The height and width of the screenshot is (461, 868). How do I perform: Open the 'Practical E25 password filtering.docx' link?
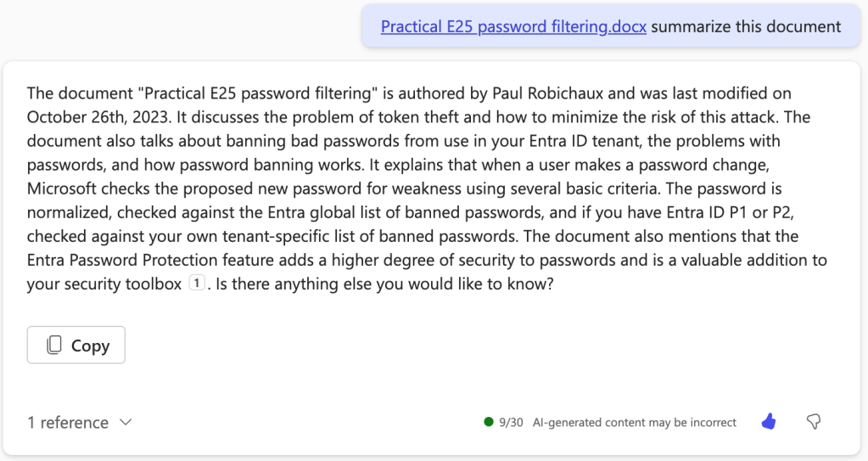513,26
